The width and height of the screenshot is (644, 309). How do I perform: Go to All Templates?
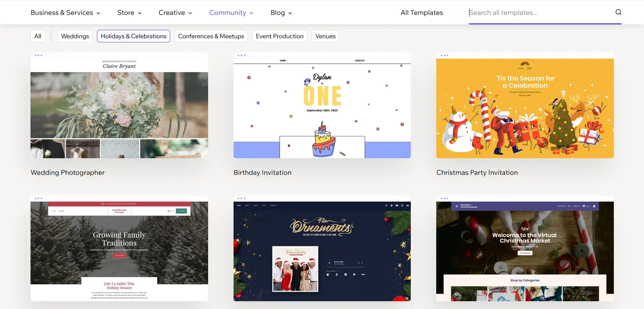(x=422, y=13)
